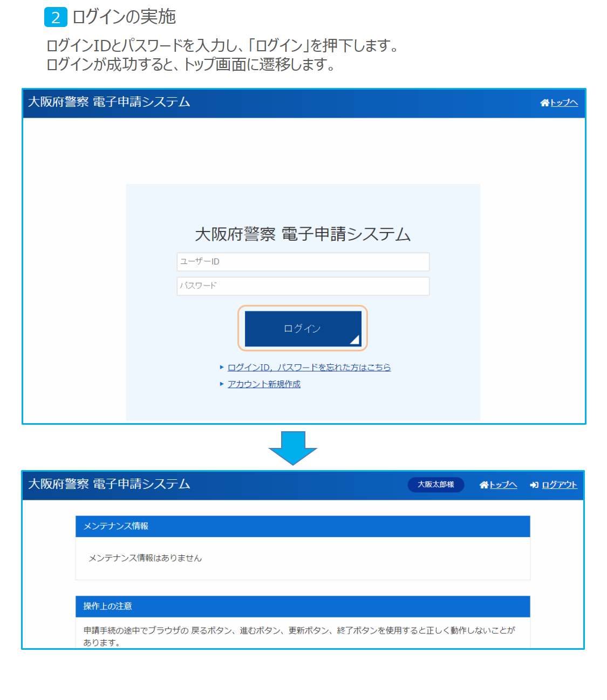Click the ログインの実施 step heading
The width and height of the screenshot is (607, 700).
pos(124,17)
